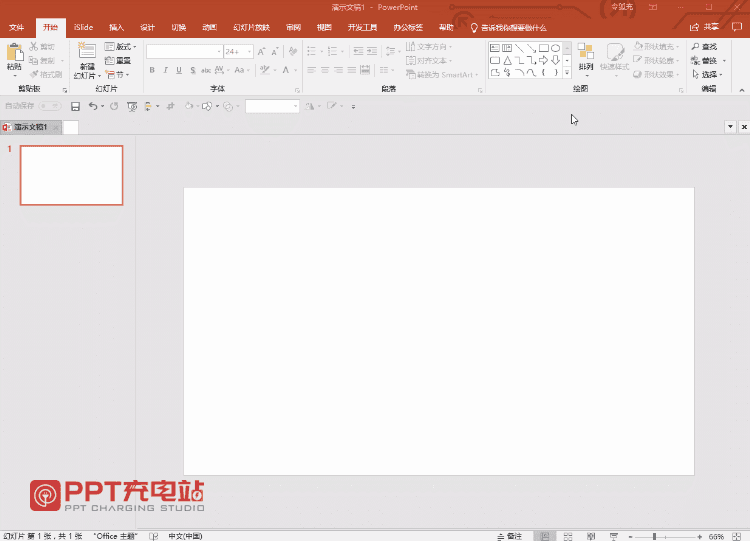Viewport: 750px width, 541px height.
Task: Click the Format Painter brush icon
Action: [x=33, y=74]
